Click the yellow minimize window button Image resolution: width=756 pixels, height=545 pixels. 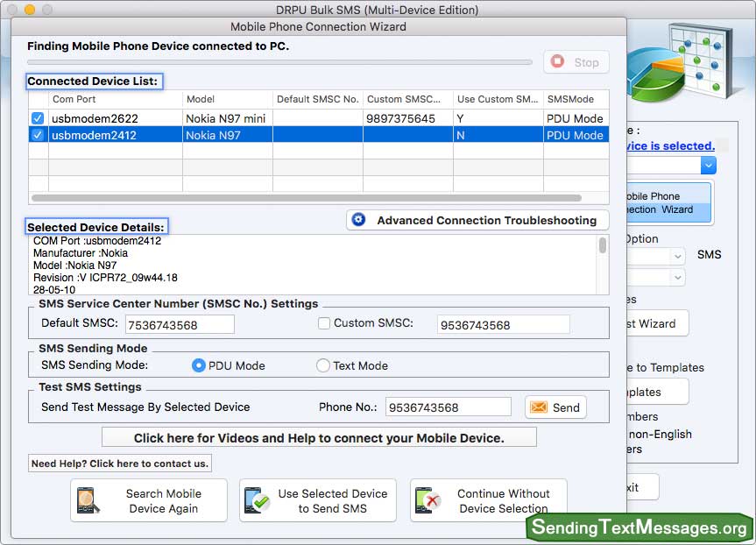click(x=30, y=9)
